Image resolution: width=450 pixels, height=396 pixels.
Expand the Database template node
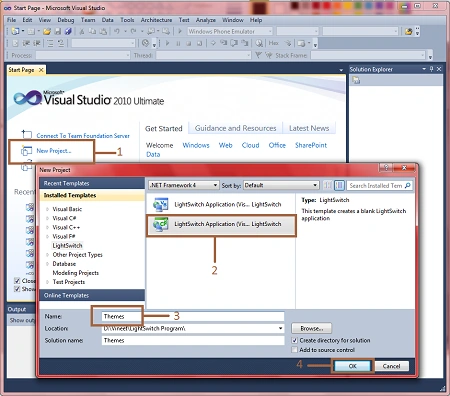click(47, 264)
